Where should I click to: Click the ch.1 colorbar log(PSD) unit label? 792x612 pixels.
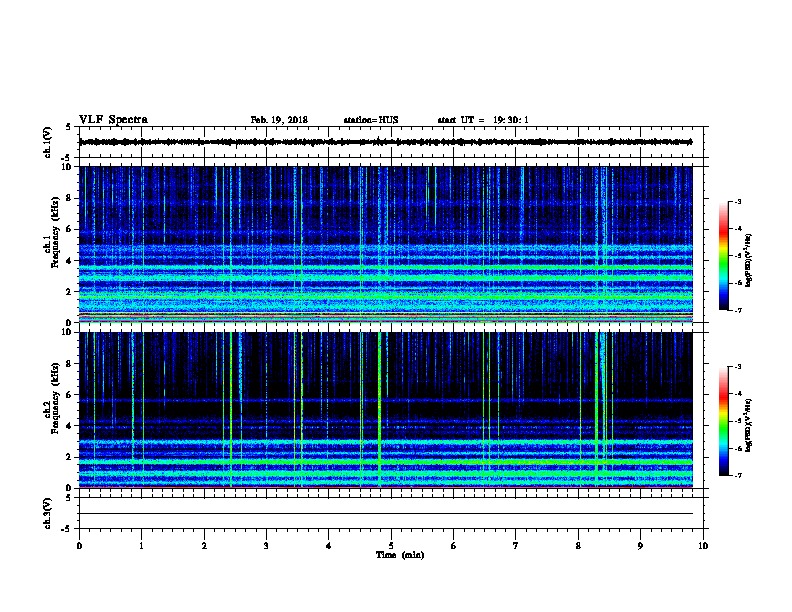(749, 260)
